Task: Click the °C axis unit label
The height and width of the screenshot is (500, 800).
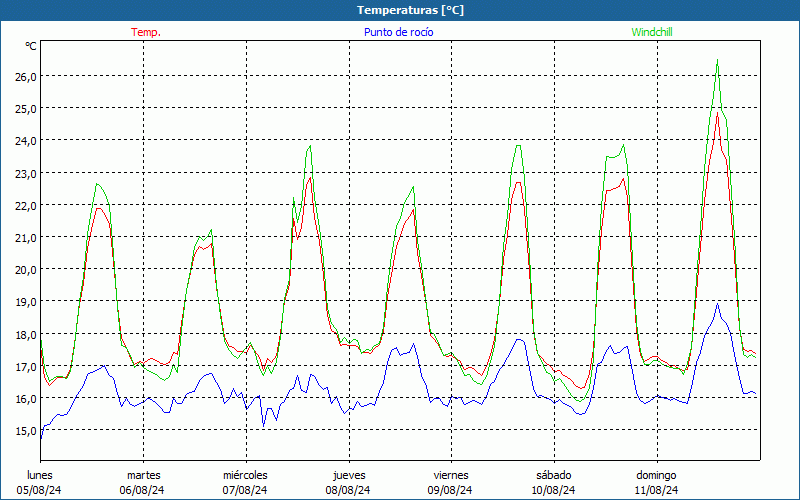Action: click(31, 46)
